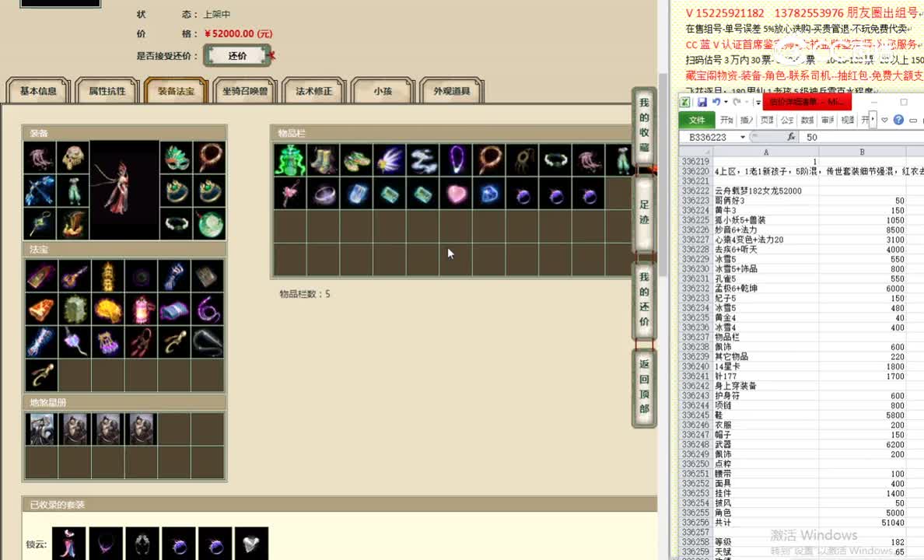Open the Name Box dropdown in Excel

[x=742, y=137]
